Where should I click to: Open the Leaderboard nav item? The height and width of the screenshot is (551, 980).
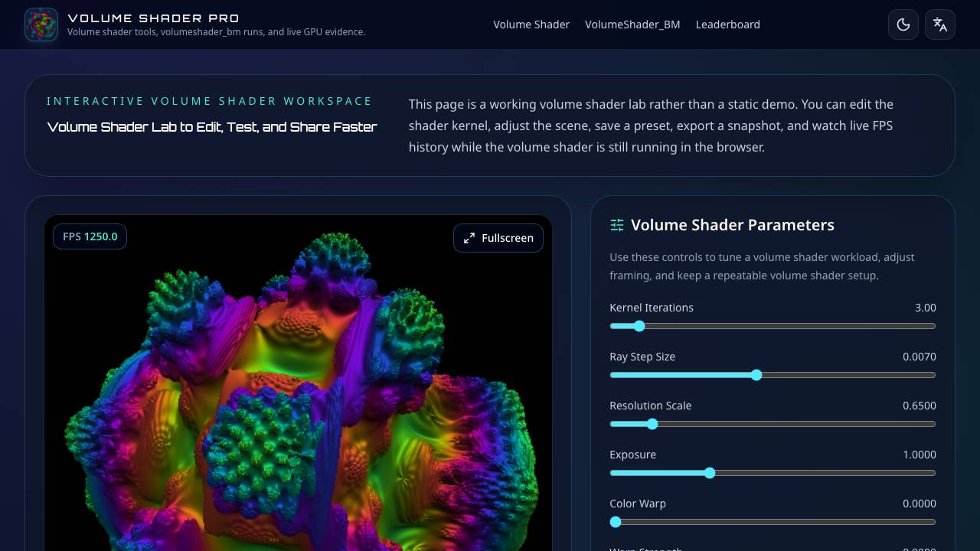point(728,24)
